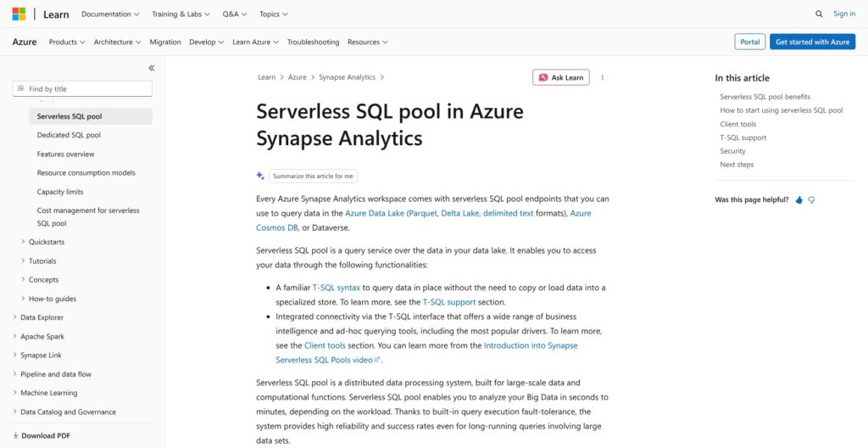Click Summarize this article for me
This screenshot has height=448, width=868.
tap(313, 176)
